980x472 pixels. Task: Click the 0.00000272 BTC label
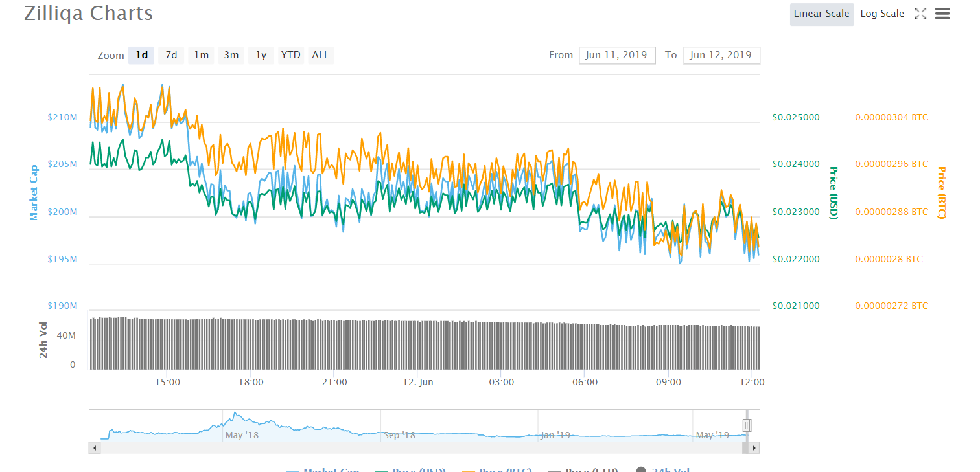tap(892, 306)
